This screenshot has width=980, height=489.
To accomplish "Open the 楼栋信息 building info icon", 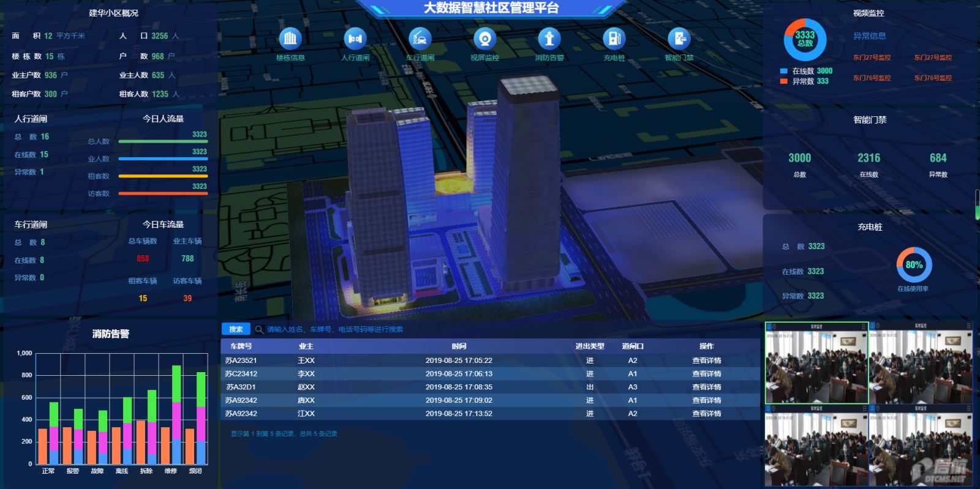I will [290, 39].
